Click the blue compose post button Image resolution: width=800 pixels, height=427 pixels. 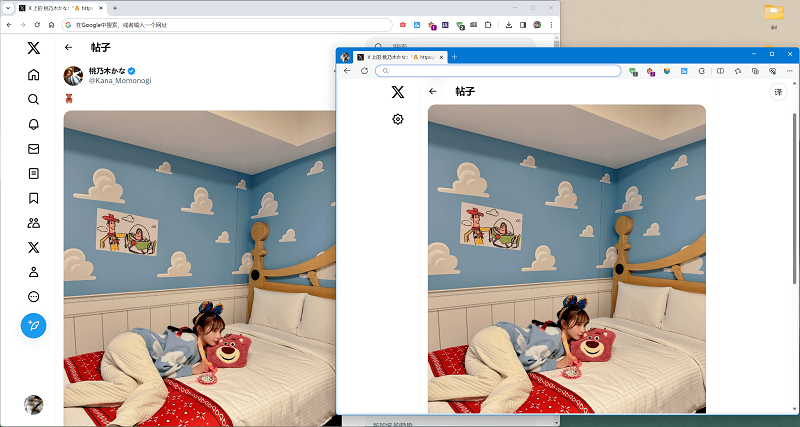point(33,325)
